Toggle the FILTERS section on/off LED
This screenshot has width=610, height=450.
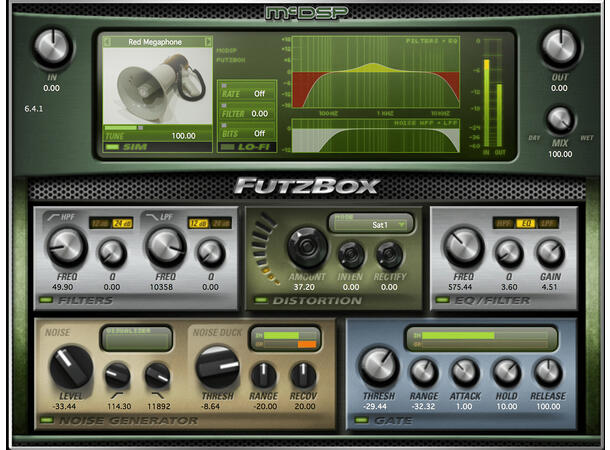click(46, 300)
